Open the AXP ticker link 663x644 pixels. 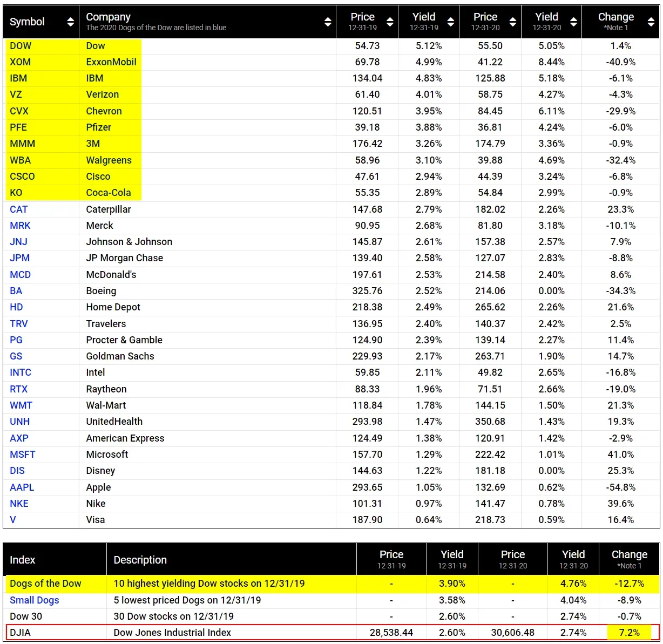click(19, 438)
